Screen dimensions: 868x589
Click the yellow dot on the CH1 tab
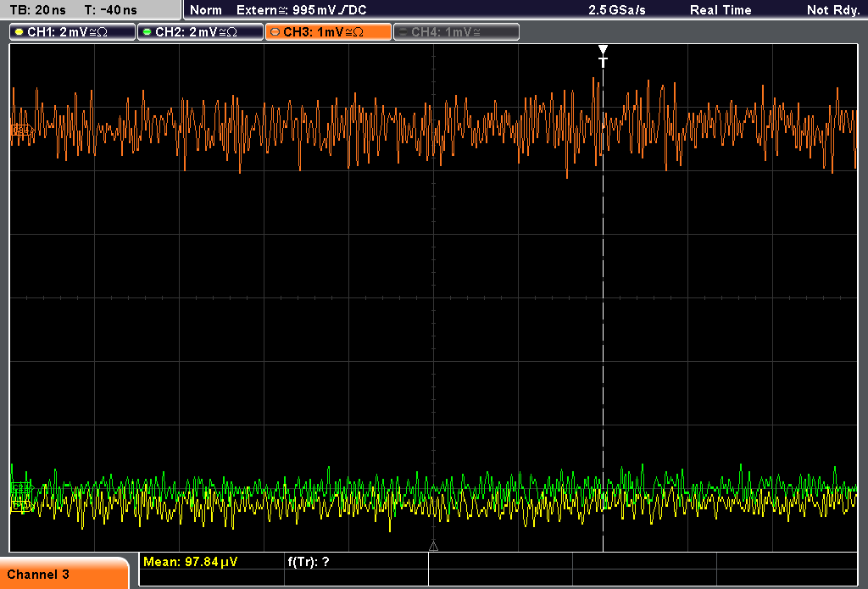[19, 32]
